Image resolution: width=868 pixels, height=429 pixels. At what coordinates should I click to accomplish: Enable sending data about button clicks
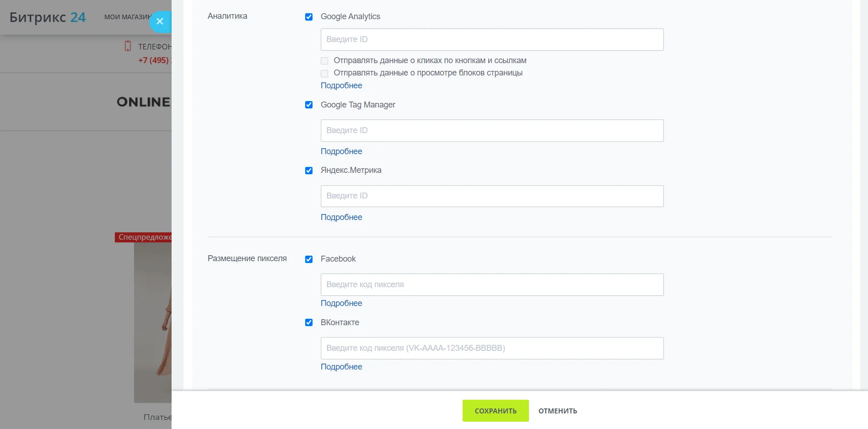pyautogui.click(x=324, y=61)
